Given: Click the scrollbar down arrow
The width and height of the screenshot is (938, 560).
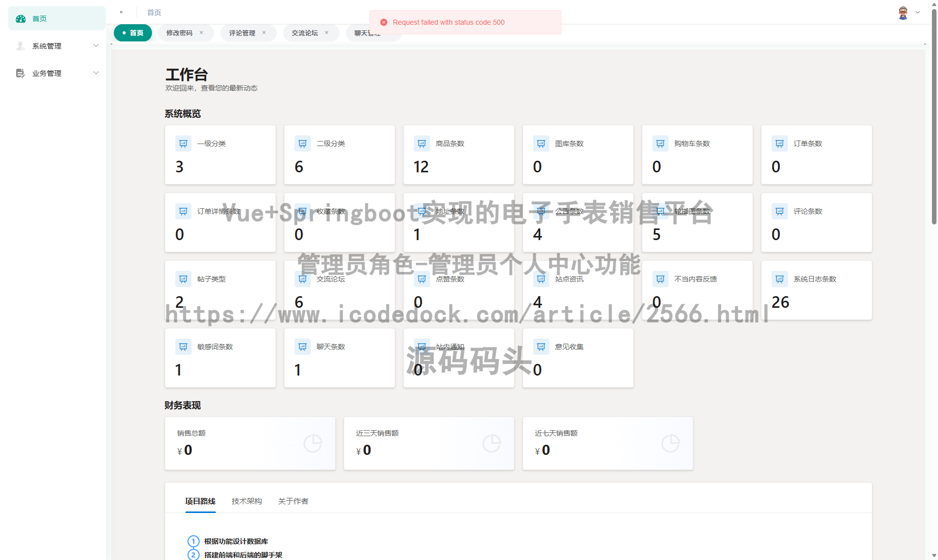Looking at the screenshot, I should (933, 554).
